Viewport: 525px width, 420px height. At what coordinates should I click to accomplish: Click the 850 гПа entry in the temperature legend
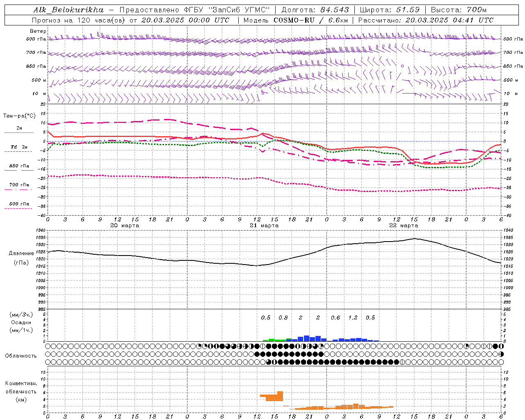[x=19, y=166]
